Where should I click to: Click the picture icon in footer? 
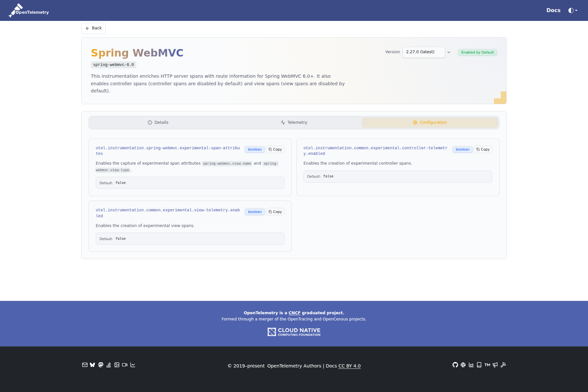coord(117,365)
